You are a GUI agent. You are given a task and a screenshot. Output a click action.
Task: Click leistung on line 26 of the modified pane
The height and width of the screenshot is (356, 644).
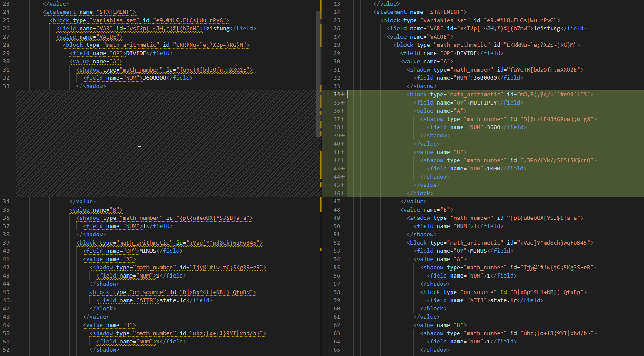click(547, 29)
